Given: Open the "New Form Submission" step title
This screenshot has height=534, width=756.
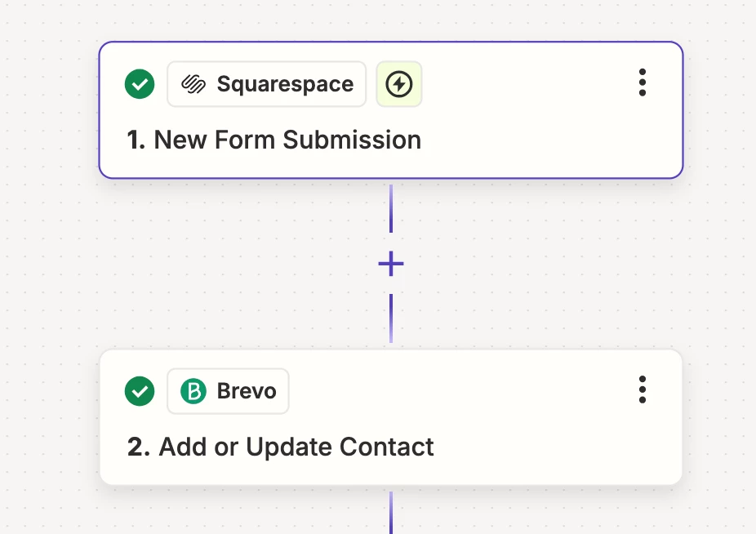Looking at the screenshot, I should click(287, 140).
